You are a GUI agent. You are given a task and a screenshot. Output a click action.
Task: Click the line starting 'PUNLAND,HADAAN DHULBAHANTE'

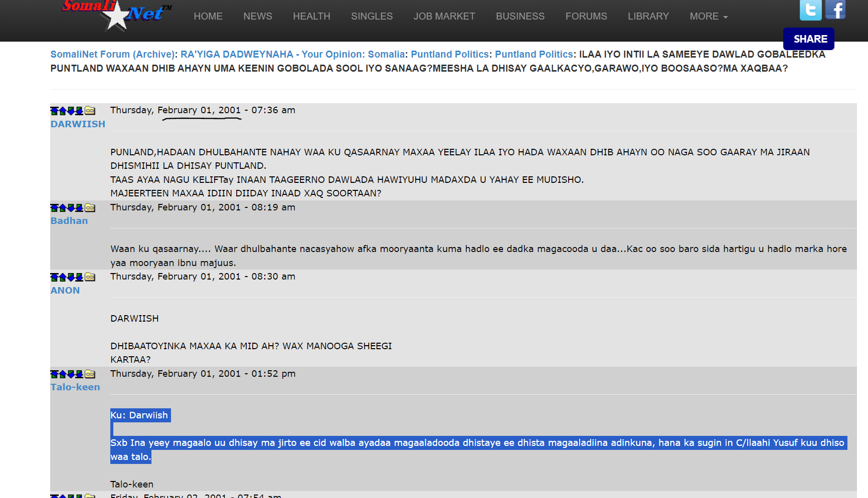click(460, 152)
